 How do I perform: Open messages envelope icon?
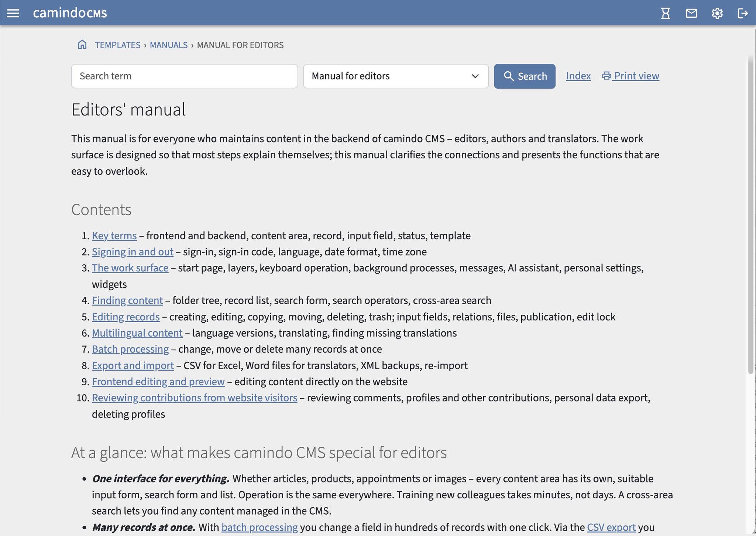[691, 13]
